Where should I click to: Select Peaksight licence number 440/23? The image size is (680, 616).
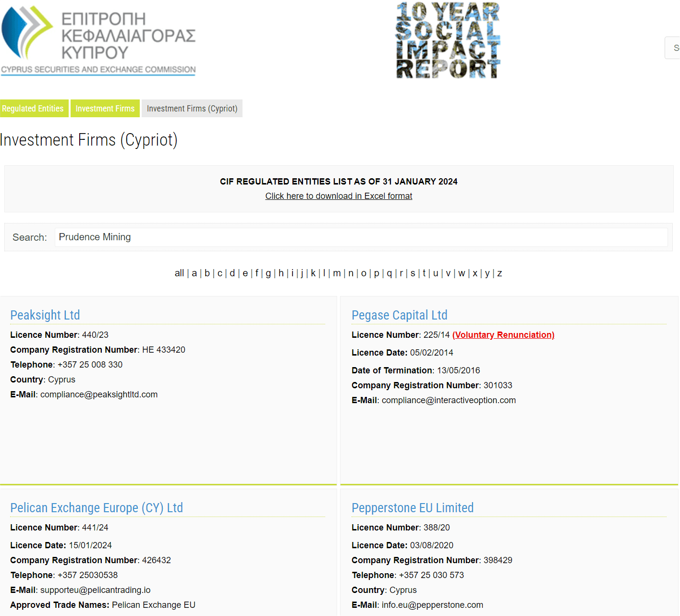coord(95,335)
